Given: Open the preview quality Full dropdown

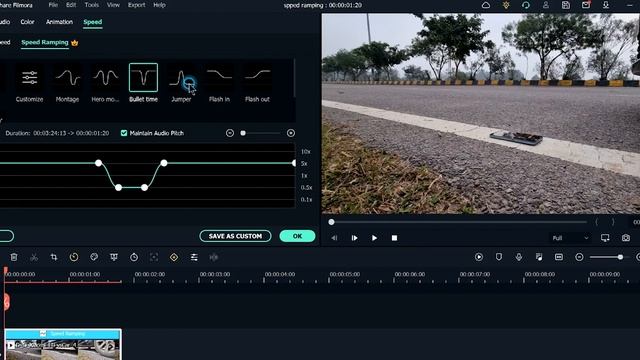Looking at the screenshot, I should click(x=570, y=238).
